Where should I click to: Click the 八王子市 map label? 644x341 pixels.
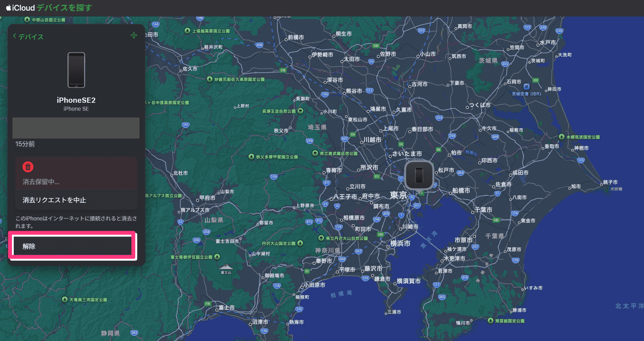(x=345, y=196)
